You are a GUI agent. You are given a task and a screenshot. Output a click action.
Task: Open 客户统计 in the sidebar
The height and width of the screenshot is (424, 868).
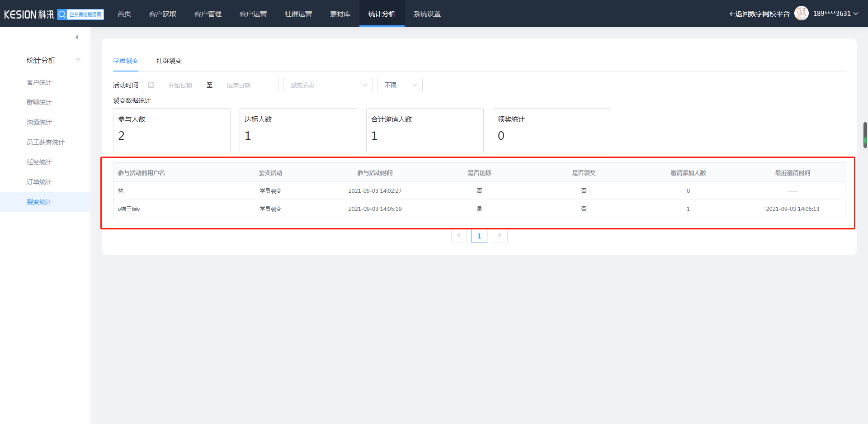point(39,82)
